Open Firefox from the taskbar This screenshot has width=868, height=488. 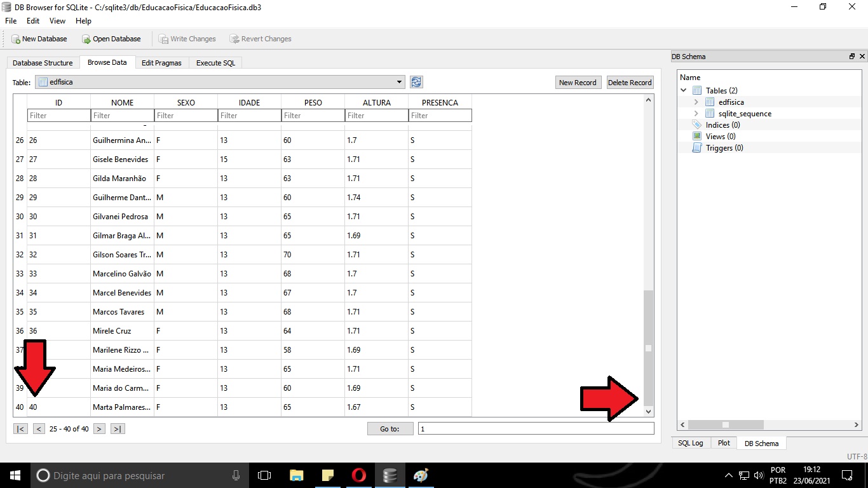pos(421,475)
